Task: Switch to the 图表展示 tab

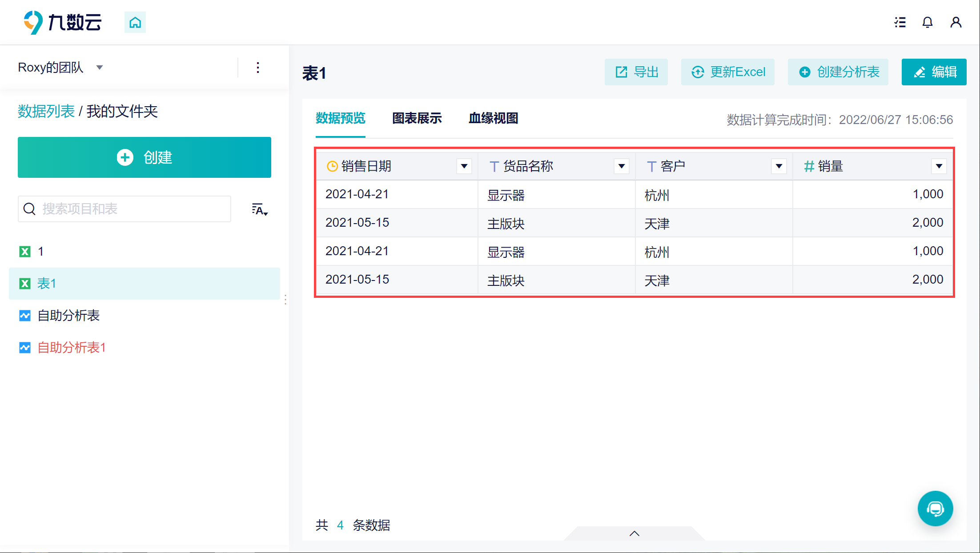Action: (x=417, y=118)
